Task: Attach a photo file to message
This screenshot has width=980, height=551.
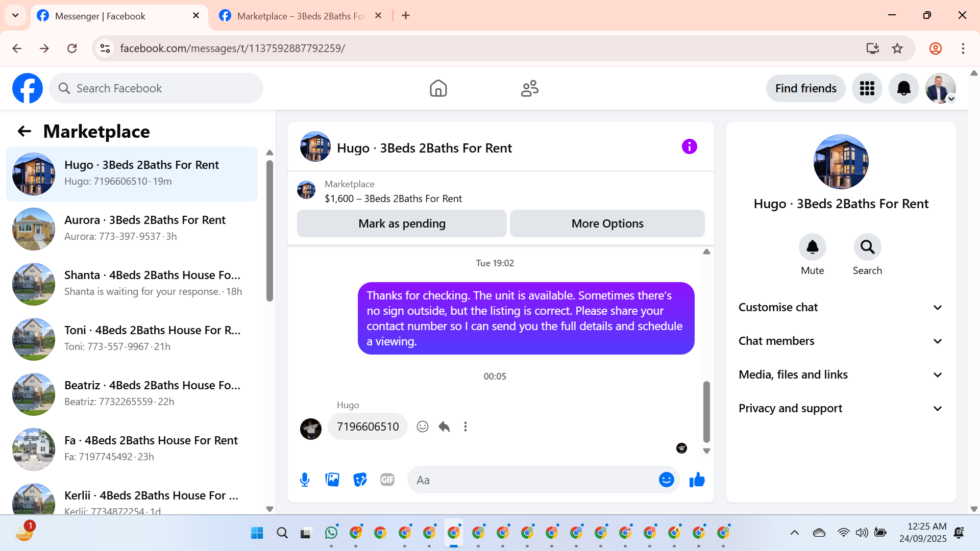Action: point(332,480)
